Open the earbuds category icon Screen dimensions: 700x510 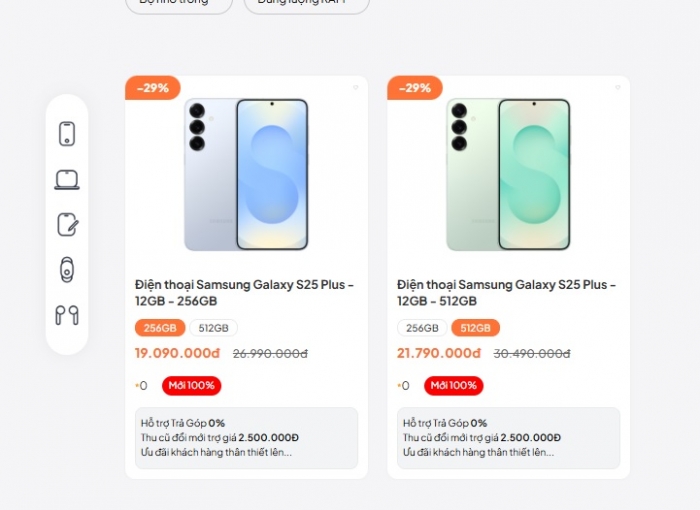click(67, 315)
